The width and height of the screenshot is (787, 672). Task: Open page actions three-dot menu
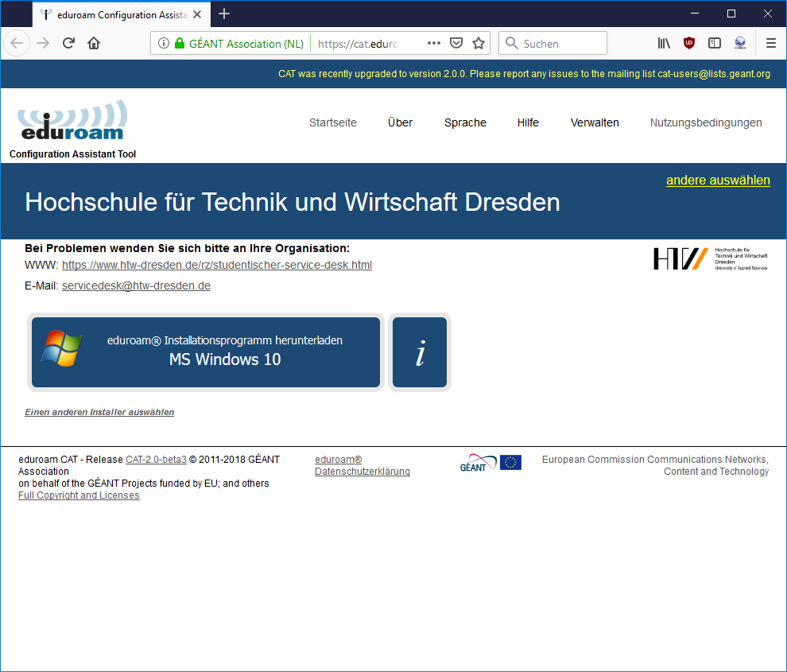tap(434, 43)
